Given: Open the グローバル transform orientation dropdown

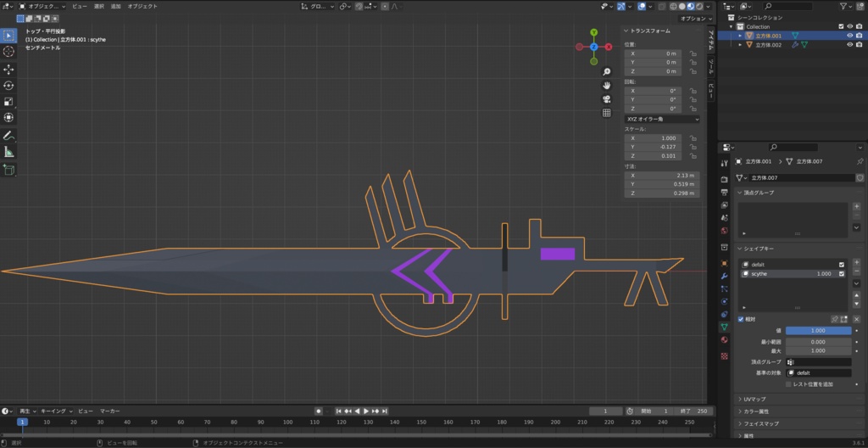Looking at the screenshot, I should click(318, 6).
